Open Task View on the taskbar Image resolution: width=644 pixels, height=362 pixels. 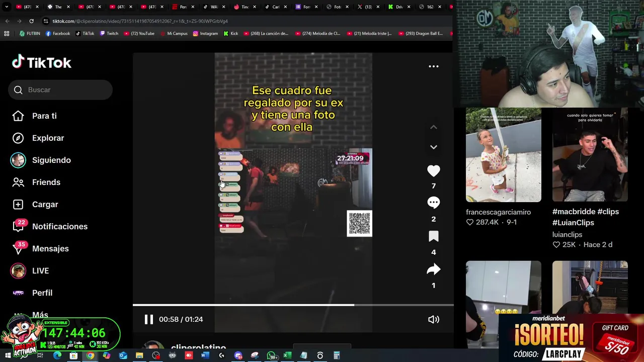[40, 355]
